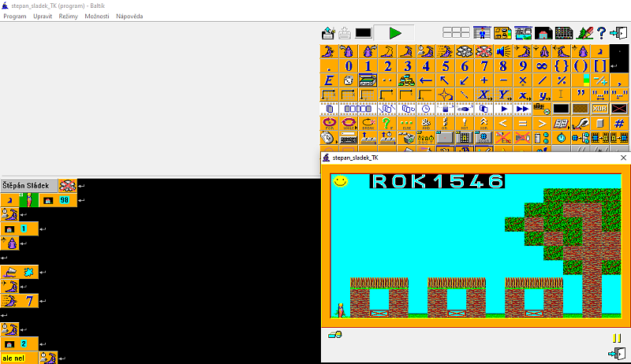This screenshot has width=631, height=364.
Task: Select the XOR drawing mode button
Action: click(599, 109)
